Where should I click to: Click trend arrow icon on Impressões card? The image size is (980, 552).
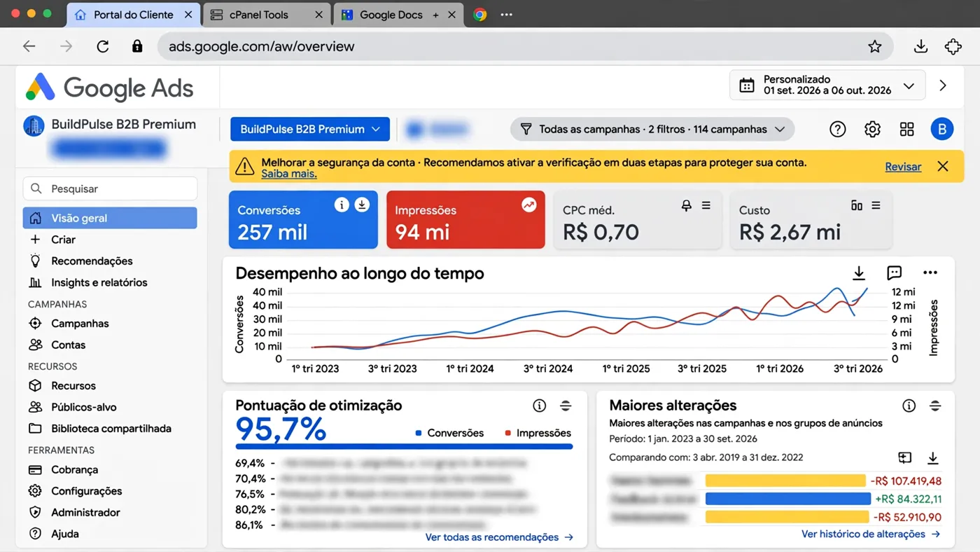529,205
